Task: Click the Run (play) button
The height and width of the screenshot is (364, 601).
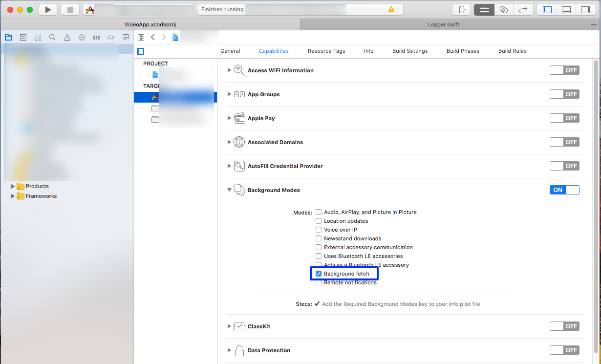Action: (x=48, y=10)
